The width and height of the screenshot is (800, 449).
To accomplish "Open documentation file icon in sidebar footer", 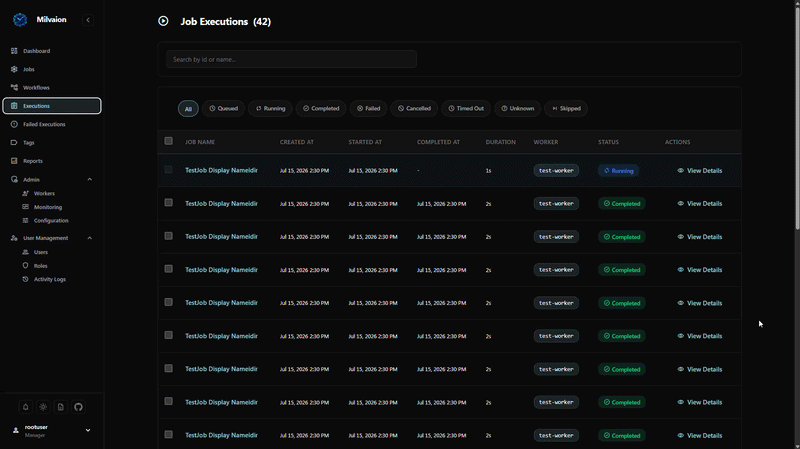I will pyautogui.click(x=61, y=407).
